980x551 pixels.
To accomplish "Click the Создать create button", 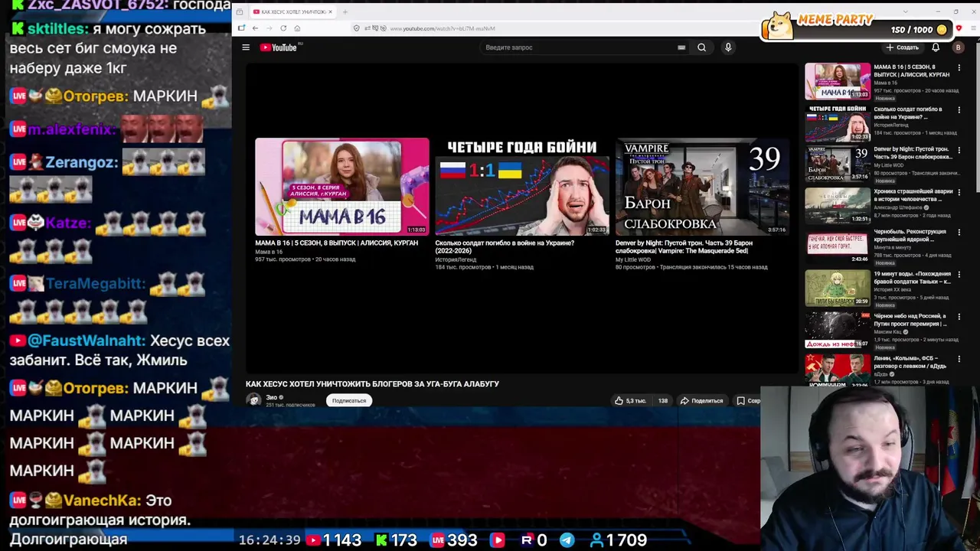I will 903,47.
